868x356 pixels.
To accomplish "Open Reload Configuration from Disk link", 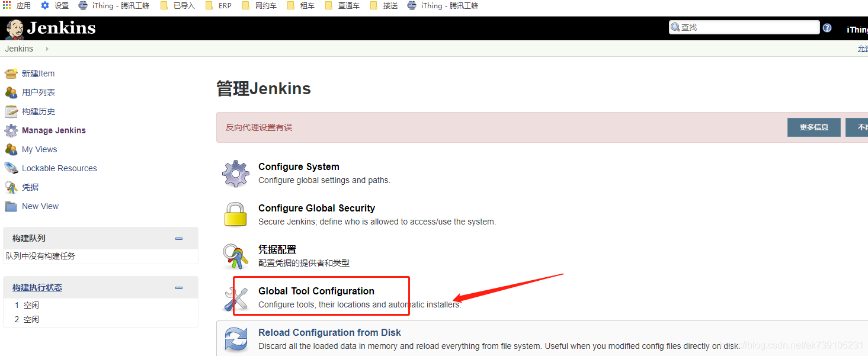I will [x=329, y=333].
